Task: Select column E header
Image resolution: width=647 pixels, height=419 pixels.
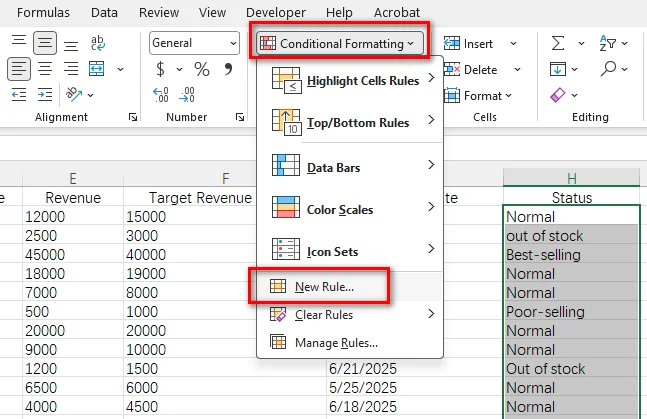Action: coord(73,178)
